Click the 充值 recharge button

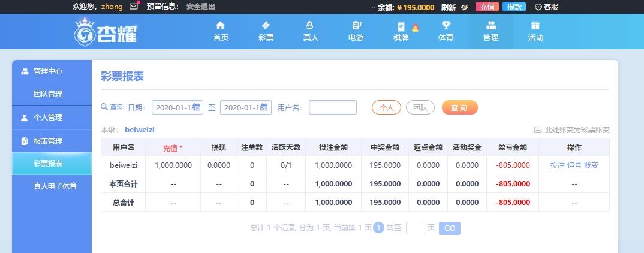tap(487, 7)
